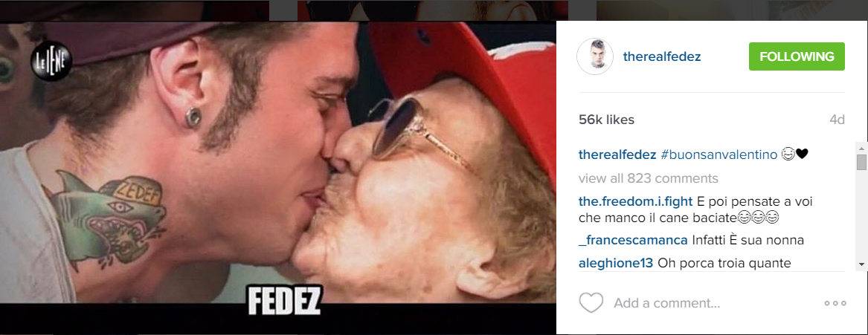Viewport: 868px width, 335px height.
Task: Click therealfedez profile avatar
Action: (x=595, y=56)
